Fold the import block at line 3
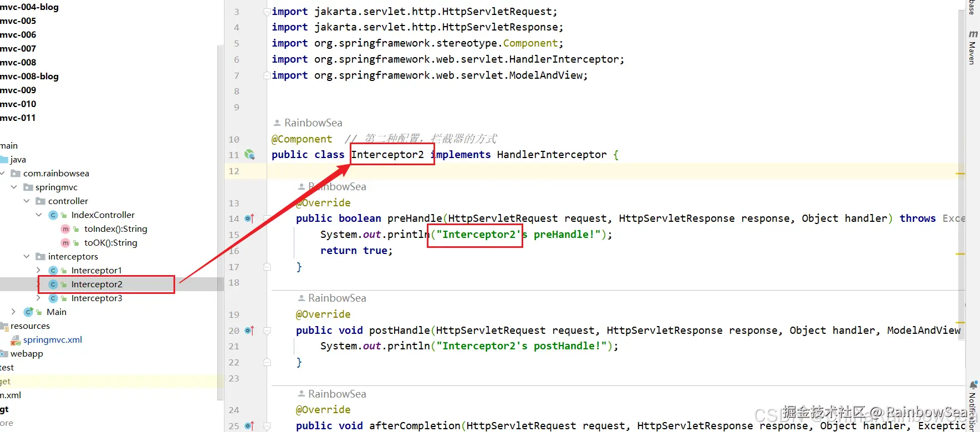Screen dimensions: 980x432 pos(267,12)
